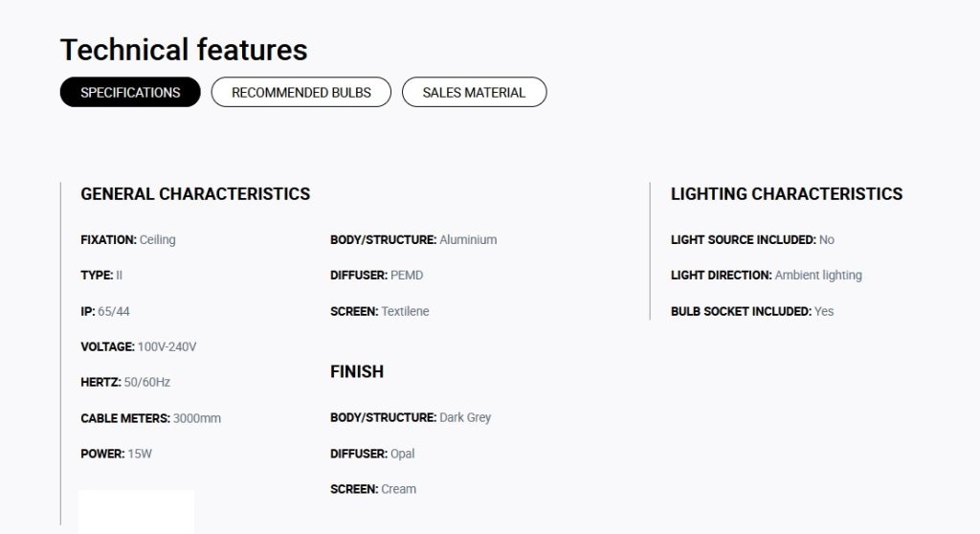Click the Voltage 100V-240V entry
Viewport: 980px width, 534px height.
[x=138, y=346]
